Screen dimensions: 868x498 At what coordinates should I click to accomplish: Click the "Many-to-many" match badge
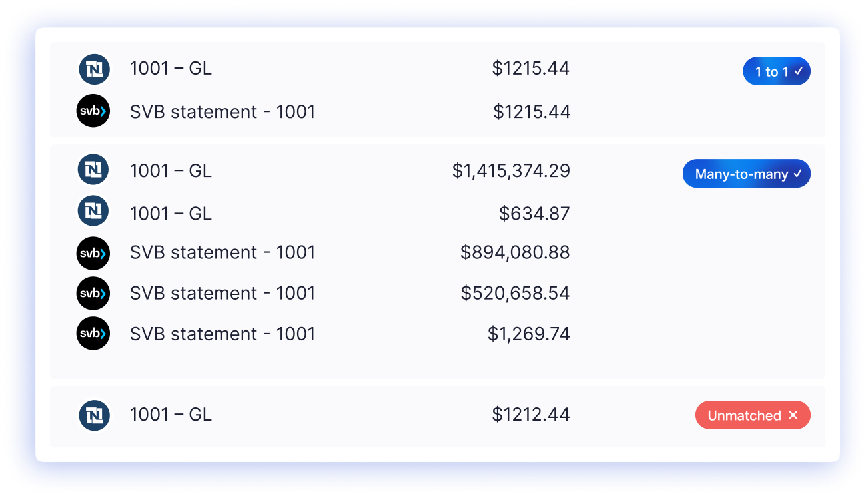pos(746,174)
